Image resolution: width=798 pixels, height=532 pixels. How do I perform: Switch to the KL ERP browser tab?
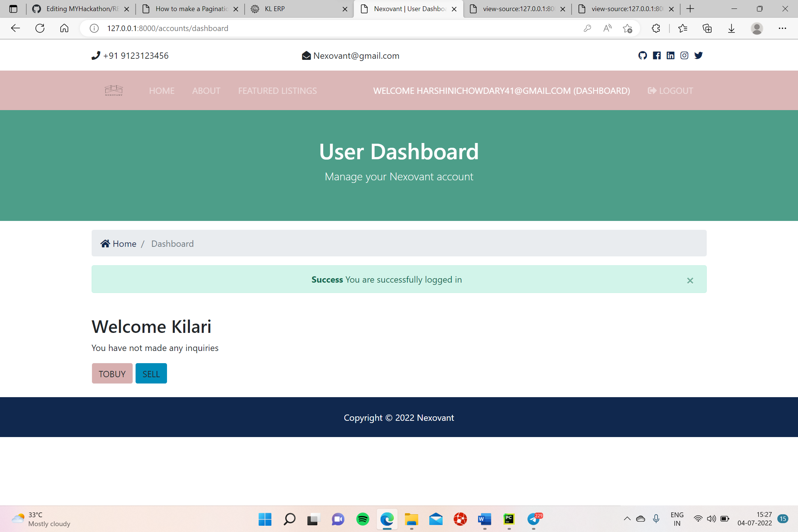pos(292,8)
